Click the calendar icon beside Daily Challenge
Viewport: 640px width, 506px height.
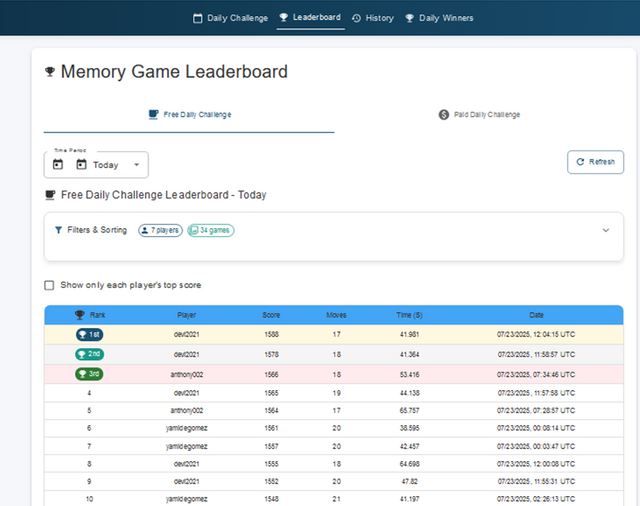(x=198, y=18)
